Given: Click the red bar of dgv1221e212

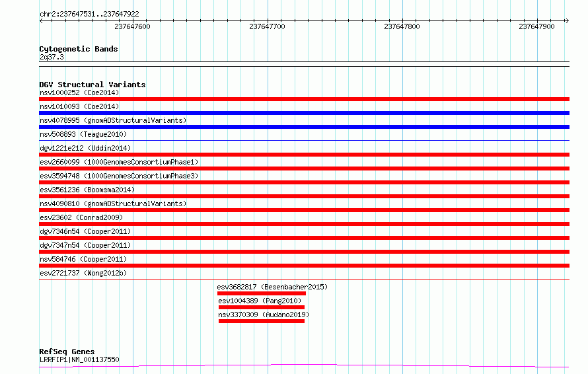Looking at the screenshot, I should pyautogui.click(x=304, y=155).
